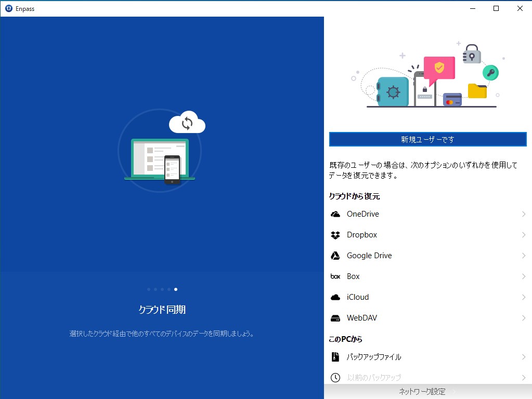Click the Box restore row
The image size is (532, 399).
[426, 276]
